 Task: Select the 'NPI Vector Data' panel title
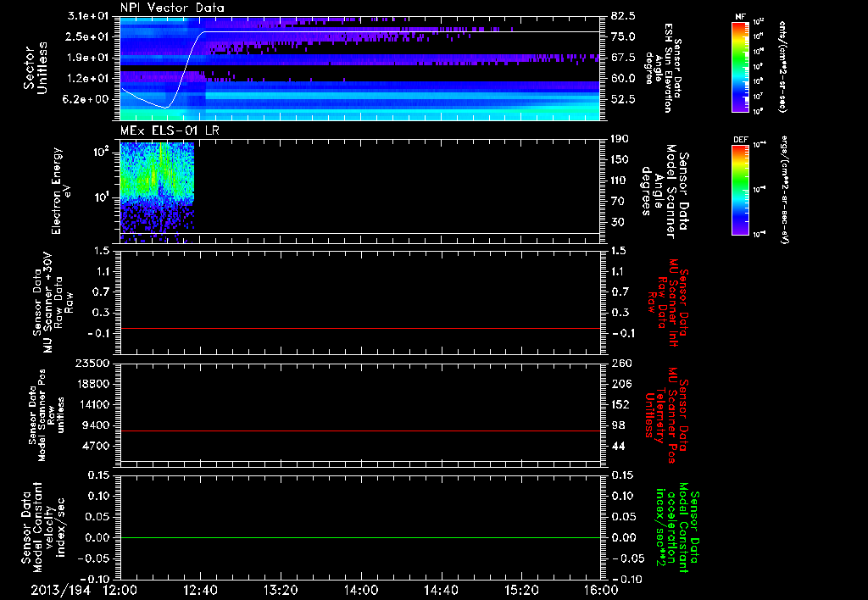(x=172, y=8)
